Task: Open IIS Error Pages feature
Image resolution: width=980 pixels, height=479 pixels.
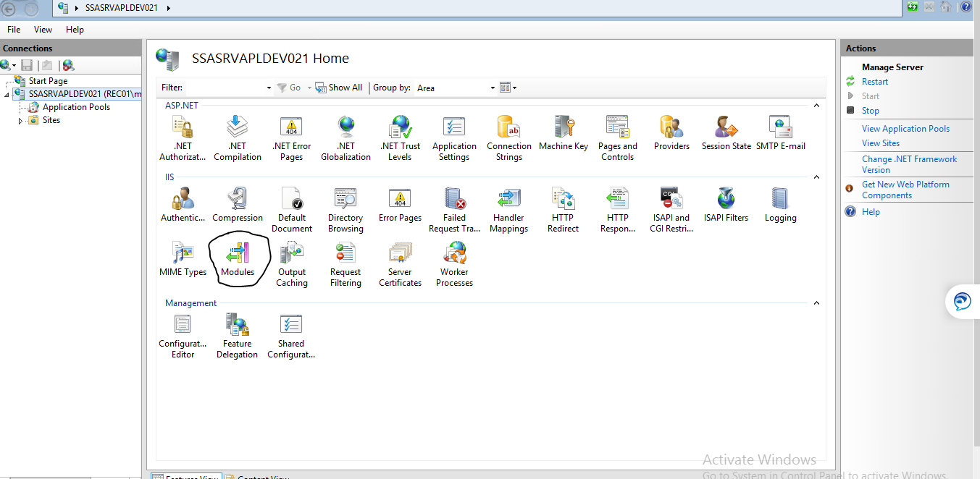Action: 400,205
